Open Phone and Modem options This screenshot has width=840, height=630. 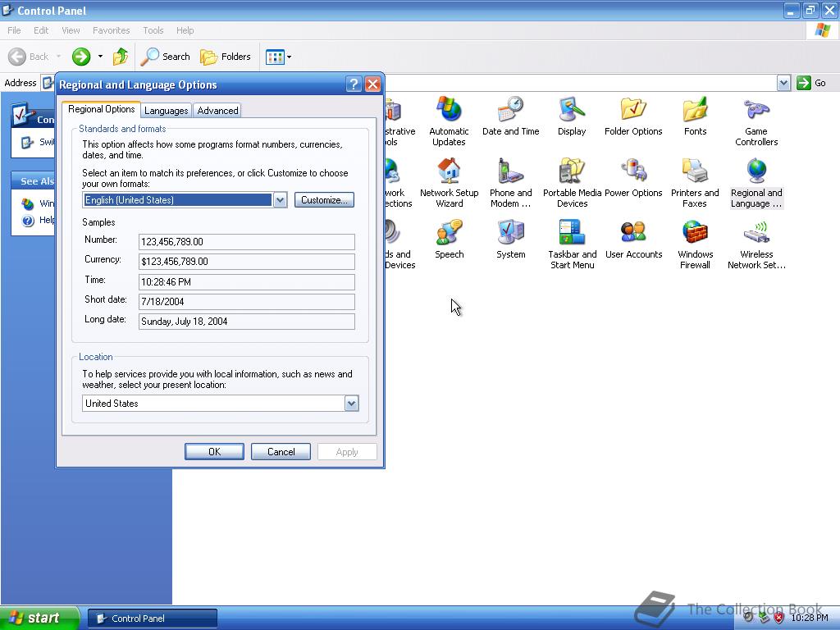(x=510, y=183)
